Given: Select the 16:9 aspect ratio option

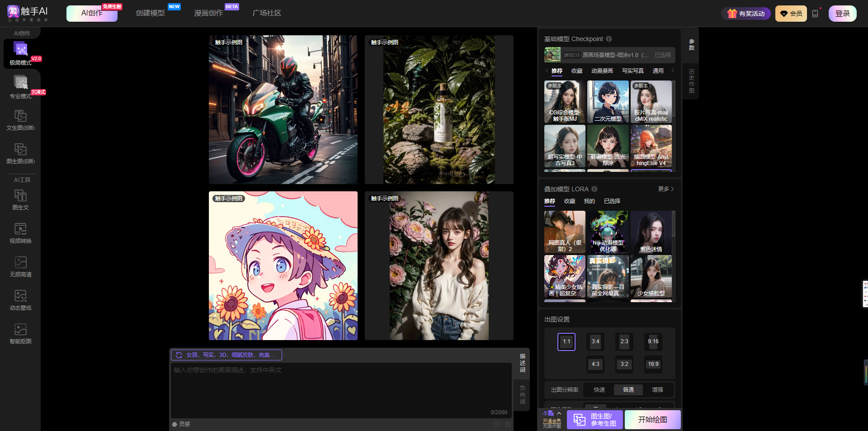Looking at the screenshot, I should (653, 364).
